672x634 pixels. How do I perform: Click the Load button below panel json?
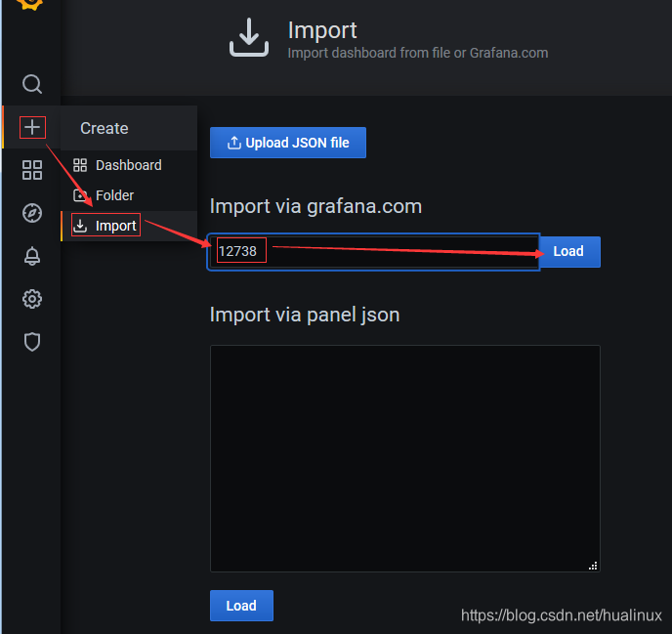(241, 606)
